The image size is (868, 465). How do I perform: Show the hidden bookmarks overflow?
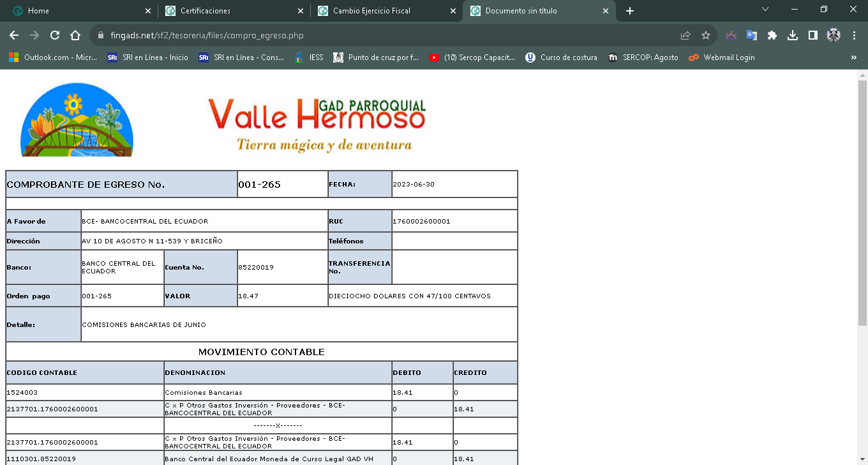pos(854,57)
